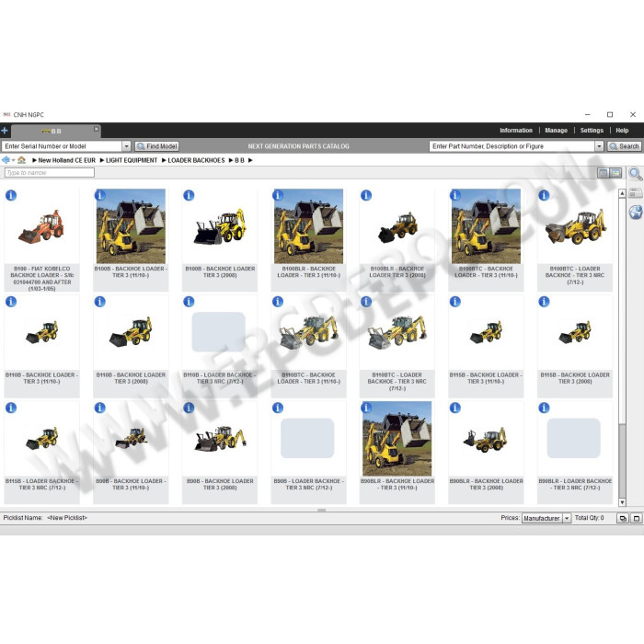The width and height of the screenshot is (644, 644).
Task: Open info for B110BTC Loader Backhoe Tier 3 NRC
Action: click(x=366, y=302)
